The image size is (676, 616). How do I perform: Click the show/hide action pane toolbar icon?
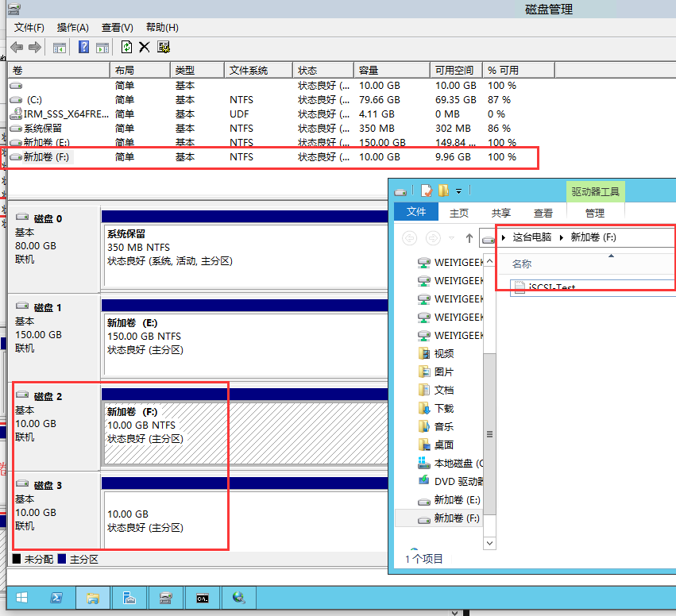click(102, 48)
